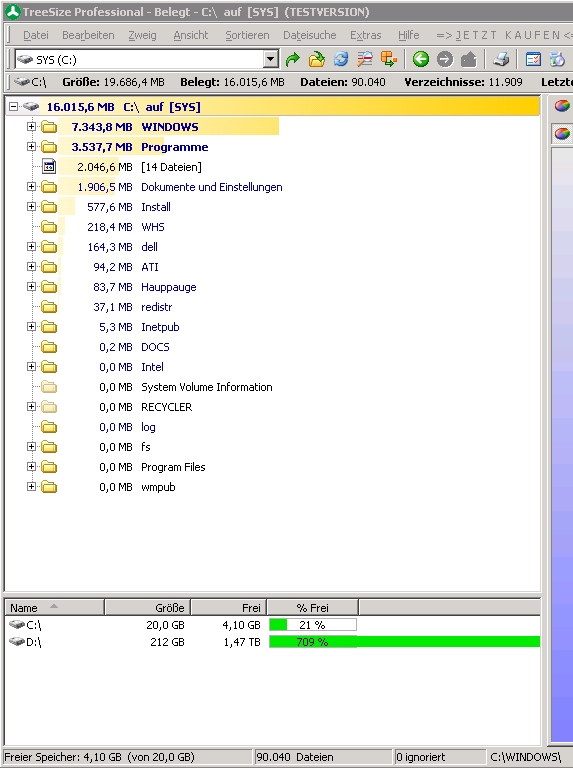Screen dimensions: 573x768
Task: Click the System Volume Information folder icon
Action: (49, 387)
